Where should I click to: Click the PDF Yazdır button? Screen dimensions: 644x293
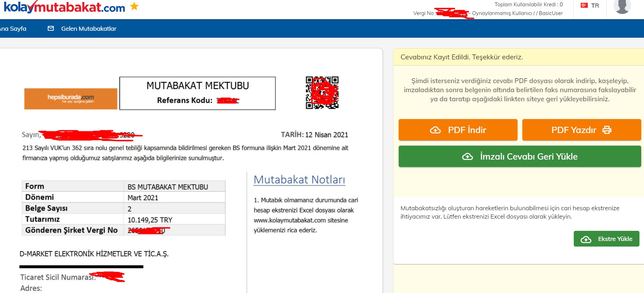(x=581, y=130)
